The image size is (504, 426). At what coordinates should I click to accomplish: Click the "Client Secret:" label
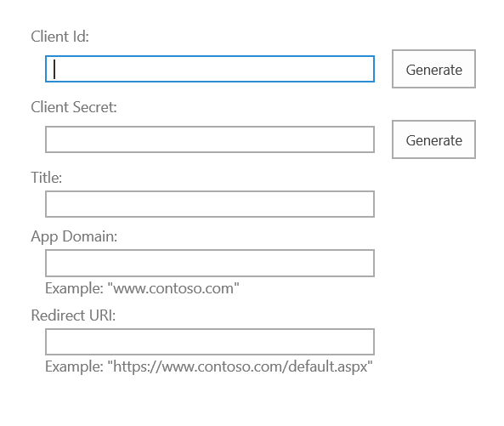point(74,107)
